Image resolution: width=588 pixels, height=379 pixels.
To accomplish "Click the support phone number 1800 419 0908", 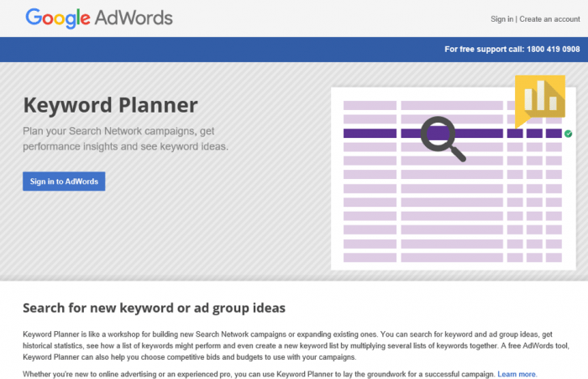I will (x=553, y=49).
